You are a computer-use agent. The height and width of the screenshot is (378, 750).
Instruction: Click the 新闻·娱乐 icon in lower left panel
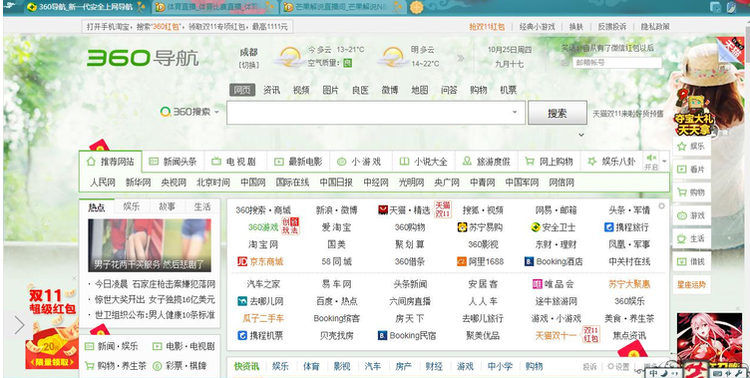tap(89, 346)
